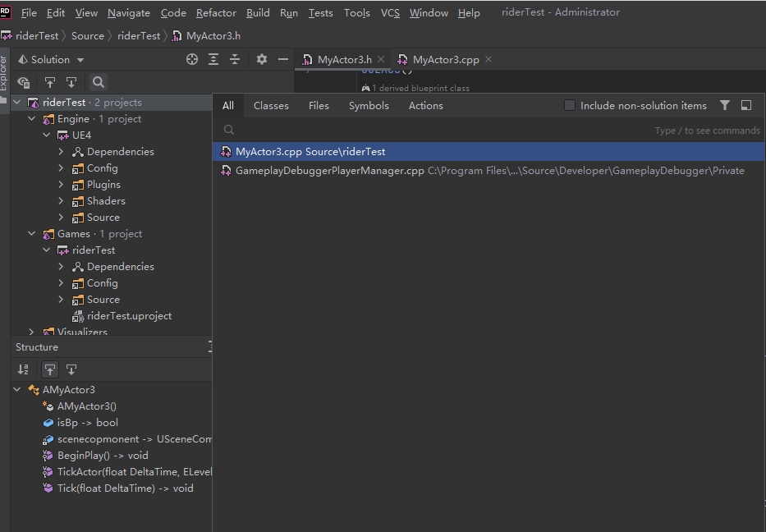
Task: Expand Source under riderTest project
Action: coord(61,300)
